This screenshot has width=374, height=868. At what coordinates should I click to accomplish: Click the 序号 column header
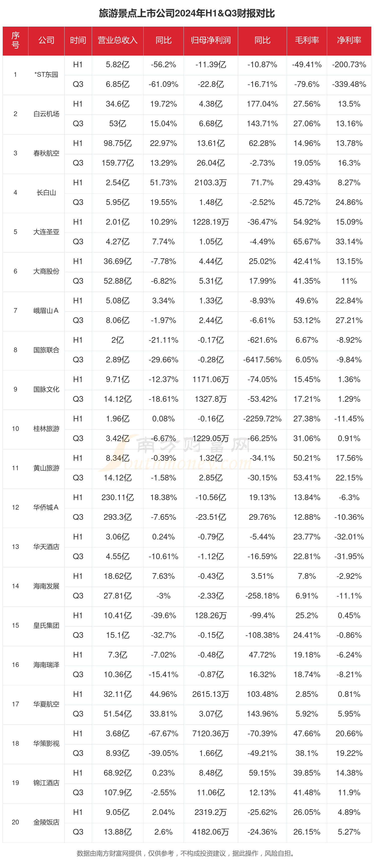coord(15,40)
